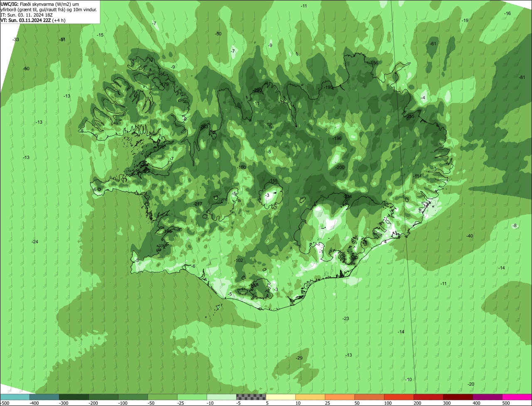Select the checkered legend swatch from -5 to 5
The height and width of the screenshot is (406, 532).
click(x=251, y=397)
